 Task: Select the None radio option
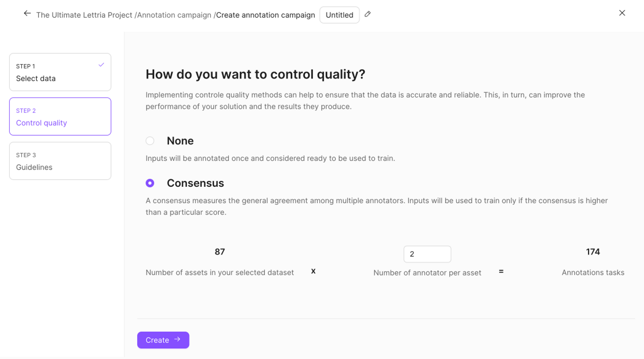coord(150,141)
